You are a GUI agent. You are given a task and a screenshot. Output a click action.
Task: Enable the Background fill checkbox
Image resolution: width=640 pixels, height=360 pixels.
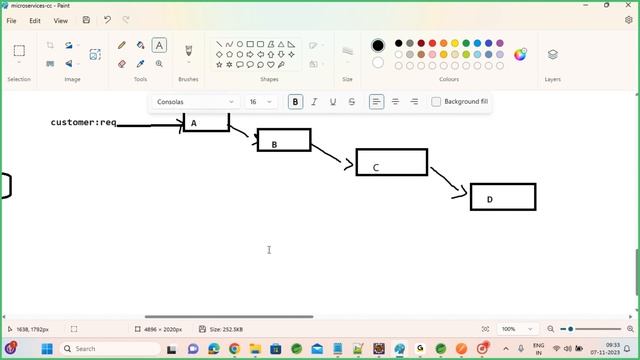[x=436, y=102]
